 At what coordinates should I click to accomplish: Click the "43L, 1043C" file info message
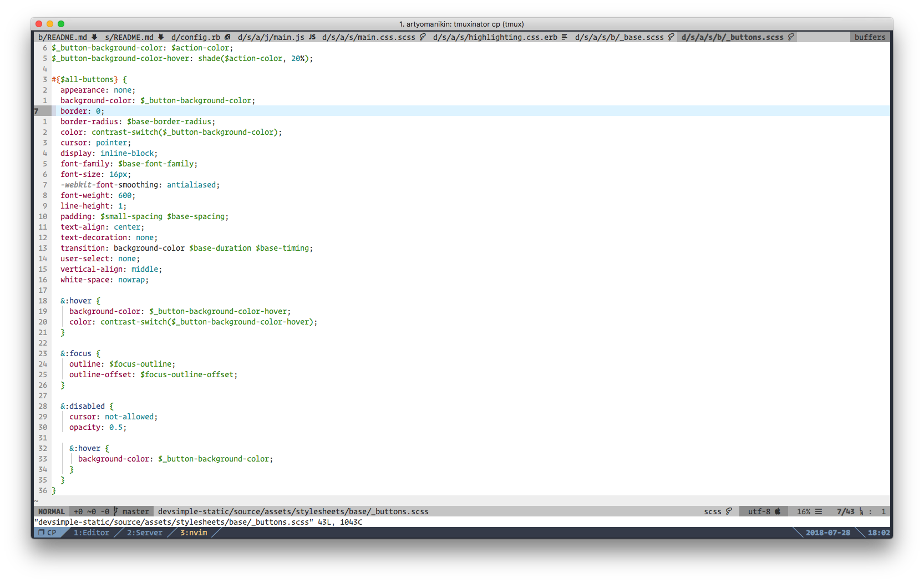(x=339, y=522)
